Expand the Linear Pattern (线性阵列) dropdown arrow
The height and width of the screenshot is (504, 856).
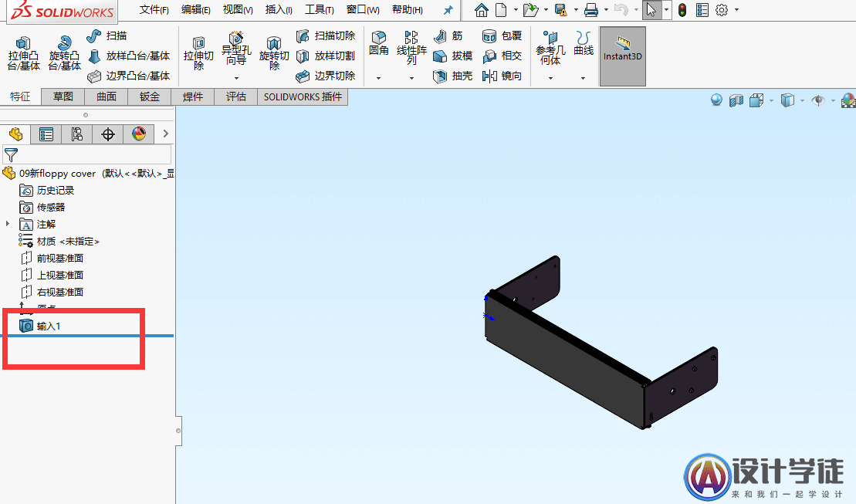[x=411, y=78]
